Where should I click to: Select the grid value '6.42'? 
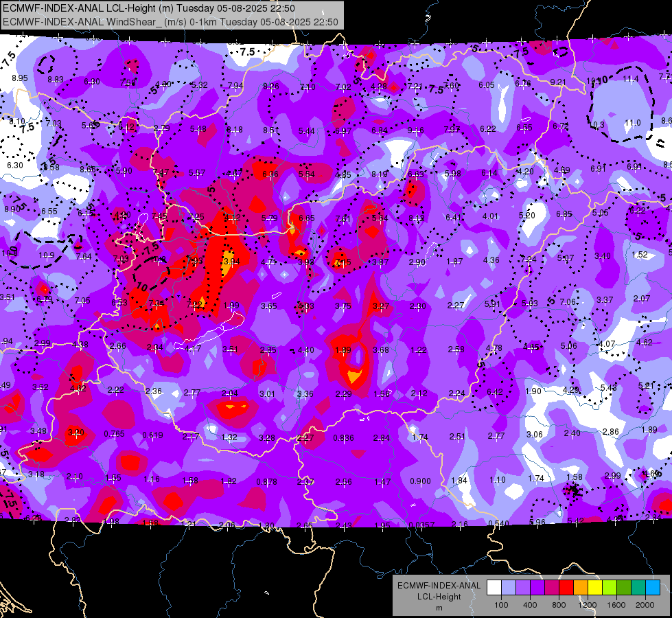[x=495, y=392]
